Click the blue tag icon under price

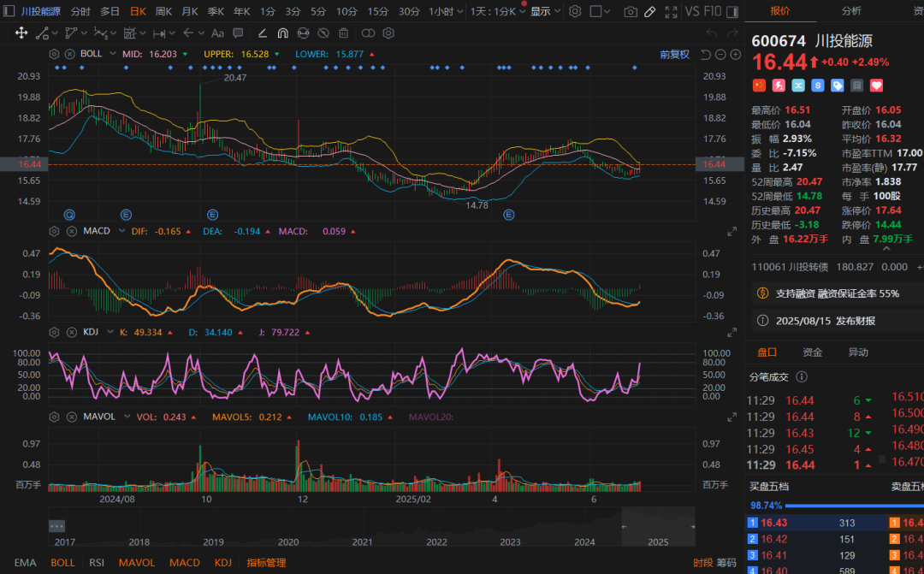[838, 86]
